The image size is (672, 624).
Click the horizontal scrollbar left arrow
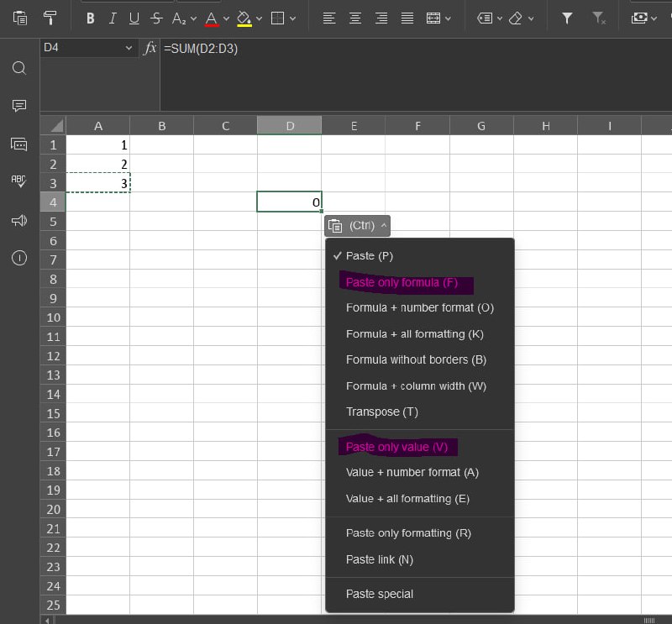pos(47,620)
